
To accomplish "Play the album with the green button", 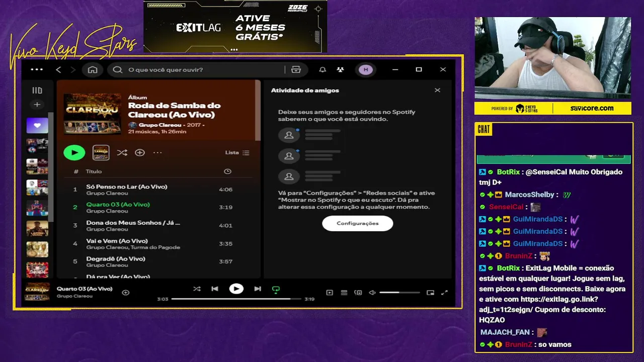I will [x=74, y=152].
